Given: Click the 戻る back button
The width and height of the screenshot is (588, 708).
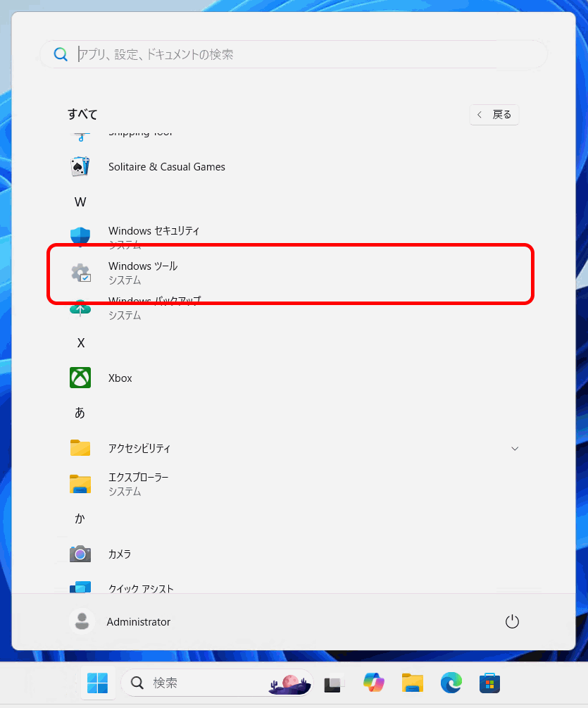Looking at the screenshot, I should pyautogui.click(x=494, y=114).
